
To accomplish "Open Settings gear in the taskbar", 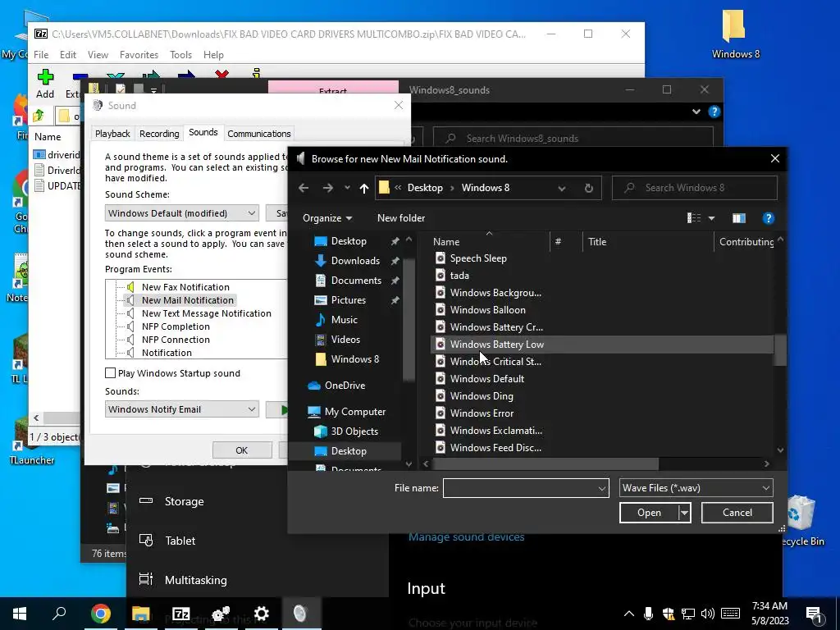I will click(261, 614).
